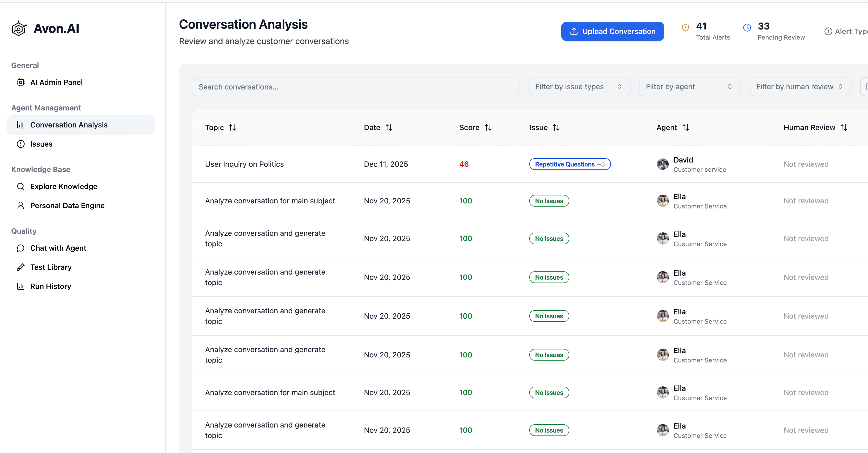Switch to Conversation Analysis section

pyautogui.click(x=69, y=125)
